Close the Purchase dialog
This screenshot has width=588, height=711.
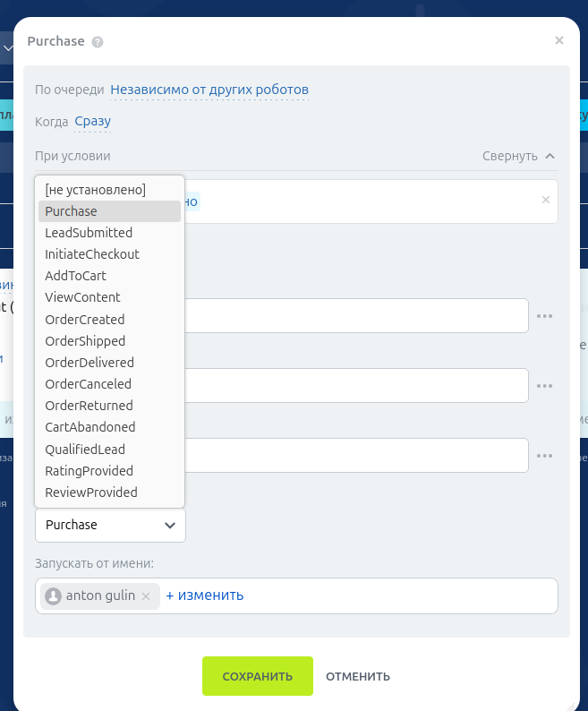pyautogui.click(x=559, y=40)
